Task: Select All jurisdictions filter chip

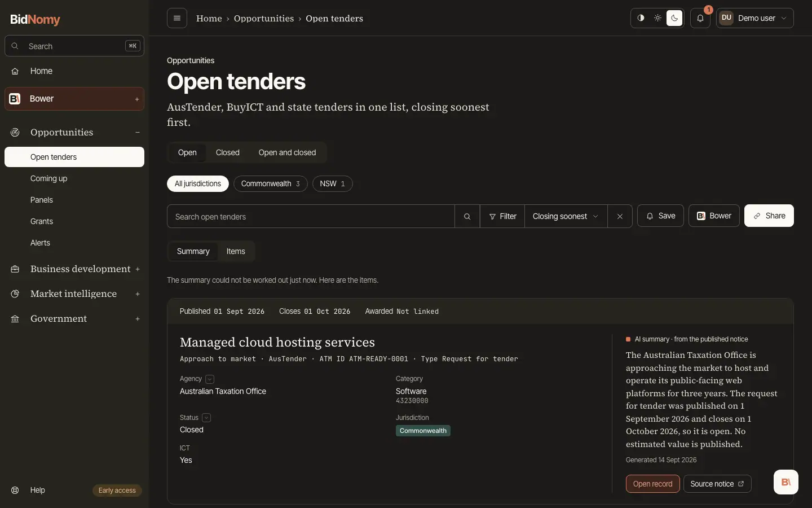Action: pyautogui.click(x=198, y=183)
